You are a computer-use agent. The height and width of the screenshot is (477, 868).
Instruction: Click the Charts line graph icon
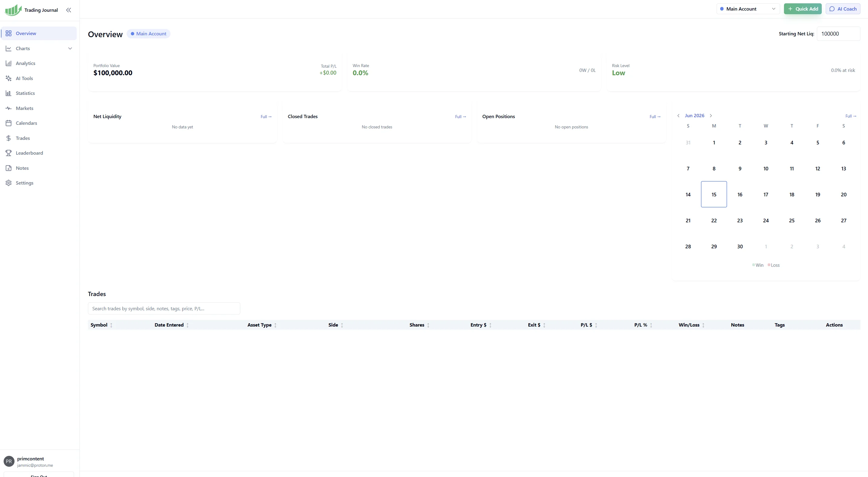[x=9, y=49]
